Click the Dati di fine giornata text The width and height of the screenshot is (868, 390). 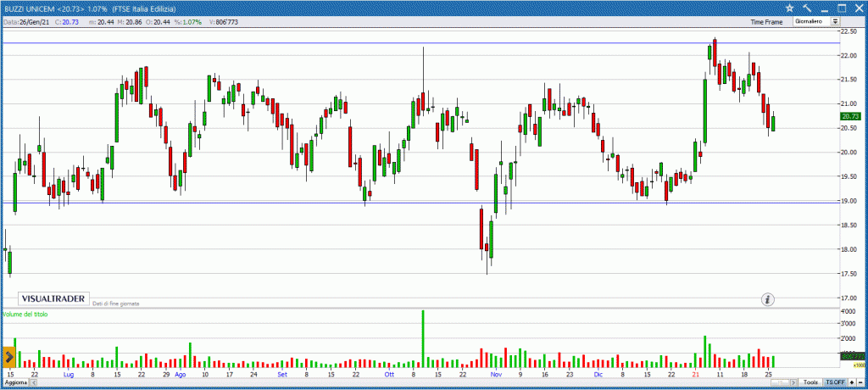click(x=115, y=304)
